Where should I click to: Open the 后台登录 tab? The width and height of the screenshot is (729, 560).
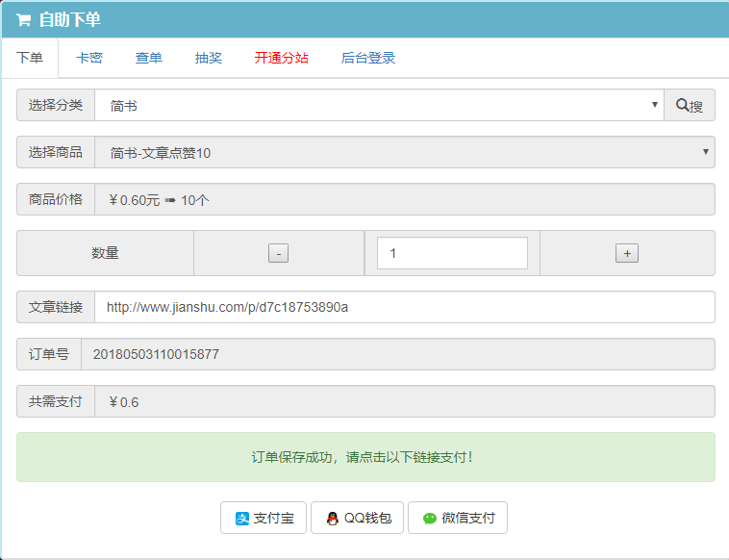[367, 58]
